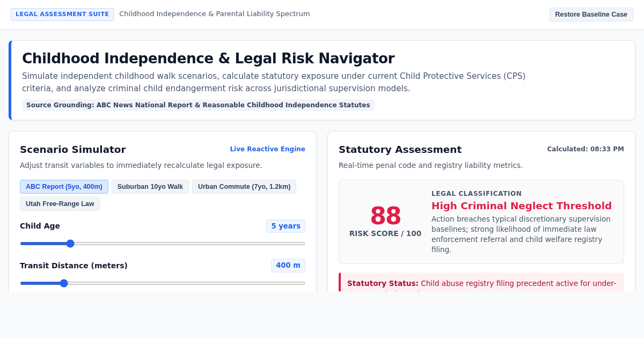Apply the Urban Commute (7yo, 1.2km) preset
This screenshot has height=338, width=644.
click(244, 187)
